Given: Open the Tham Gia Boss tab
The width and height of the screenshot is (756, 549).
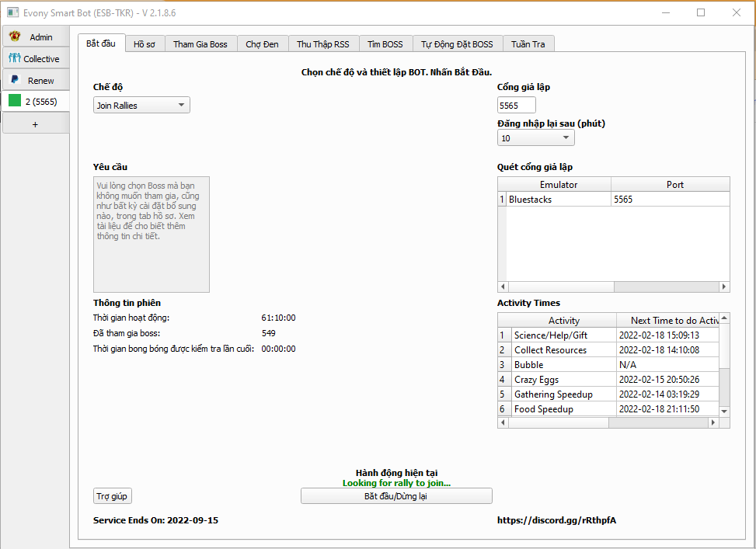Looking at the screenshot, I should 200,44.
